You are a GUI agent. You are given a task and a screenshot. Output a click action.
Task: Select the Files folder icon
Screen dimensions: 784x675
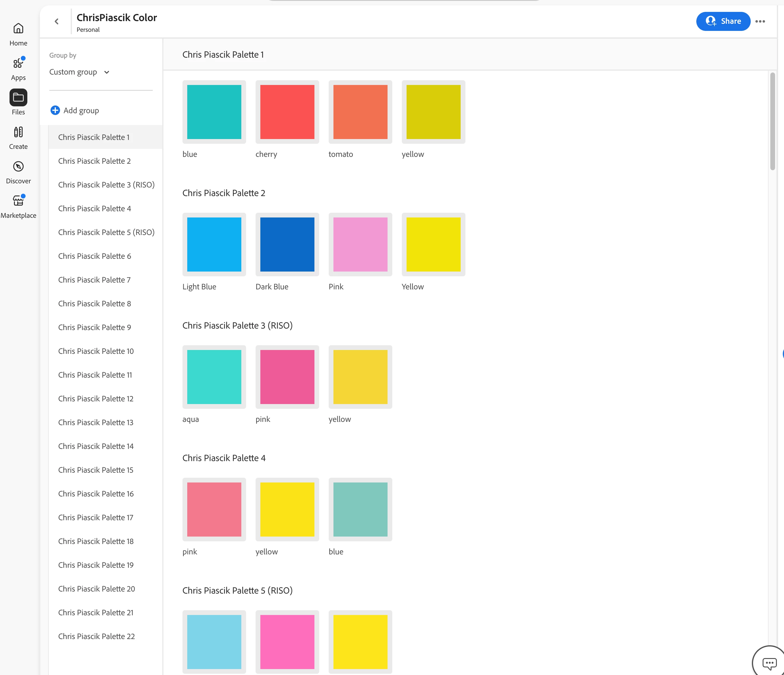point(18,97)
